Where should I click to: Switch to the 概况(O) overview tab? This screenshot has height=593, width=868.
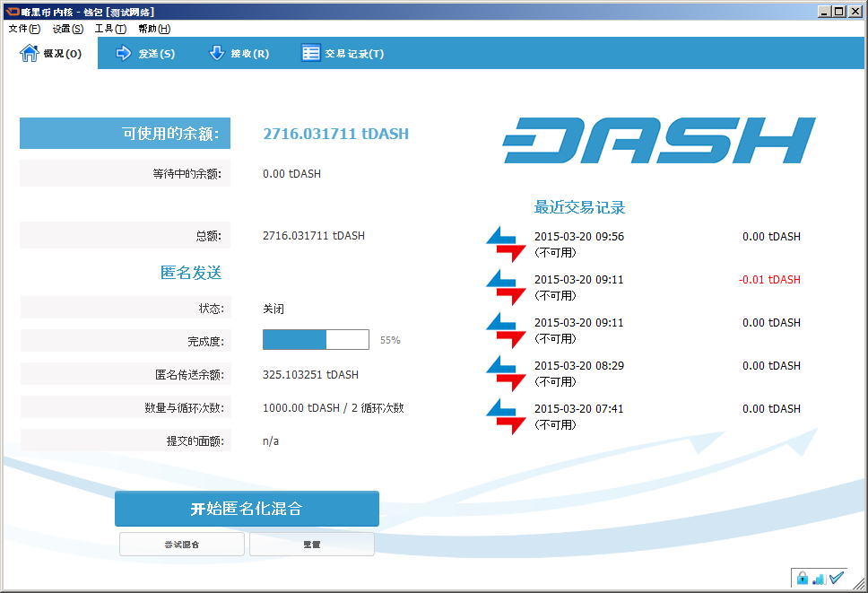tap(50, 53)
